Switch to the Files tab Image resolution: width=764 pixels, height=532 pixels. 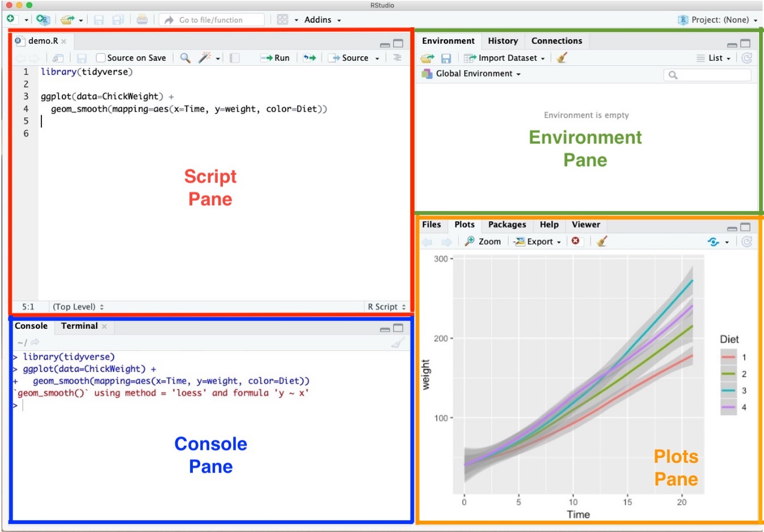click(x=432, y=225)
